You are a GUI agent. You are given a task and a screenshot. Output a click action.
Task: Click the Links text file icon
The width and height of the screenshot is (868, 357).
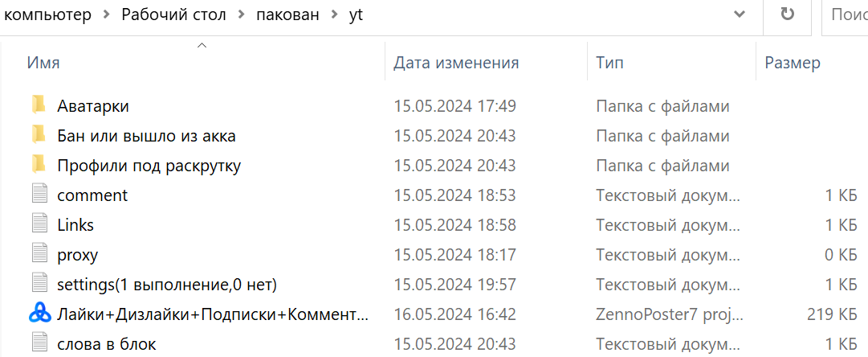point(39,224)
